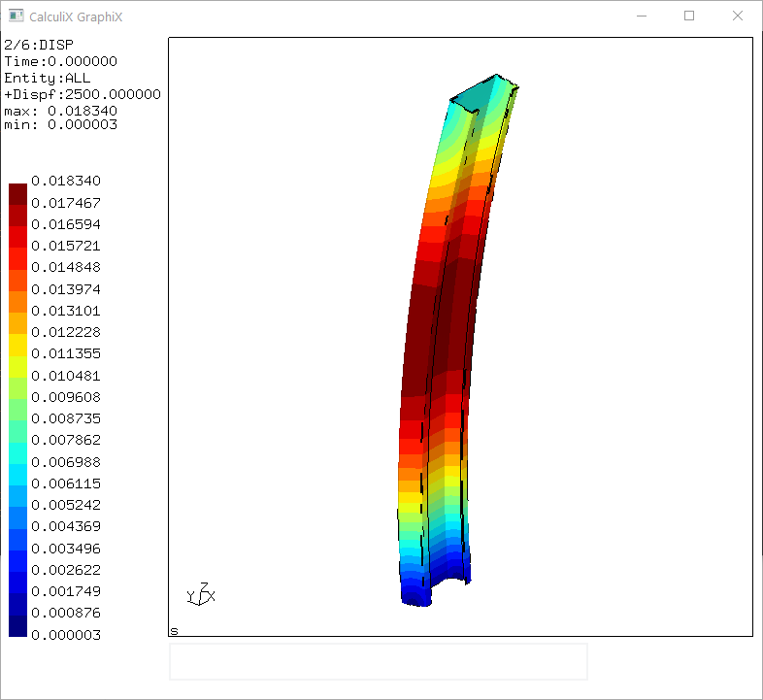Click the legend value 0.013974
Image resolution: width=763 pixels, height=700 pixels.
tap(66, 289)
